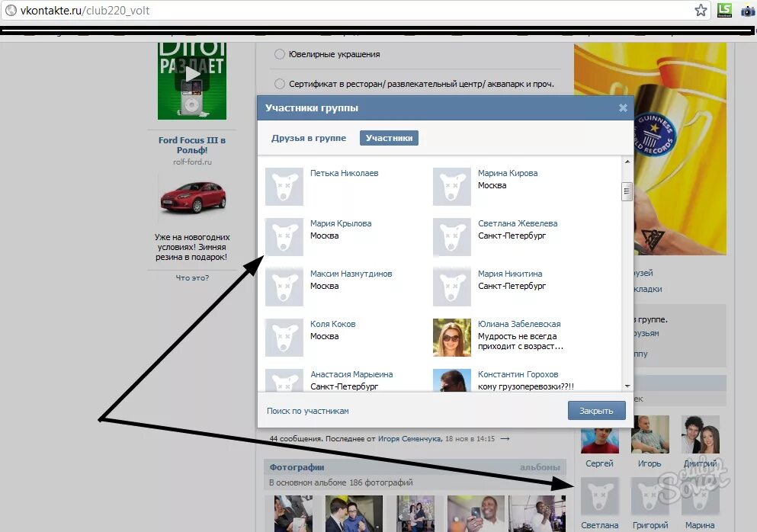This screenshot has width=757, height=532.
Task: Open the Мария Никитина profile link
Action: coord(510,274)
